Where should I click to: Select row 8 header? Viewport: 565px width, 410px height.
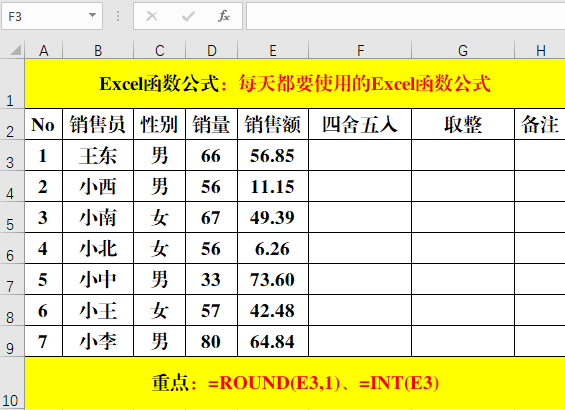tap(12, 310)
